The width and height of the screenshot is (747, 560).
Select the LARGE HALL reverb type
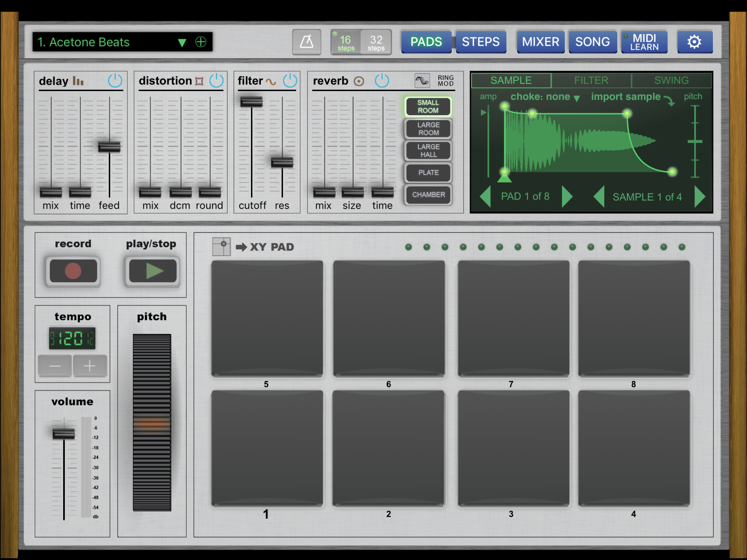(x=428, y=151)
